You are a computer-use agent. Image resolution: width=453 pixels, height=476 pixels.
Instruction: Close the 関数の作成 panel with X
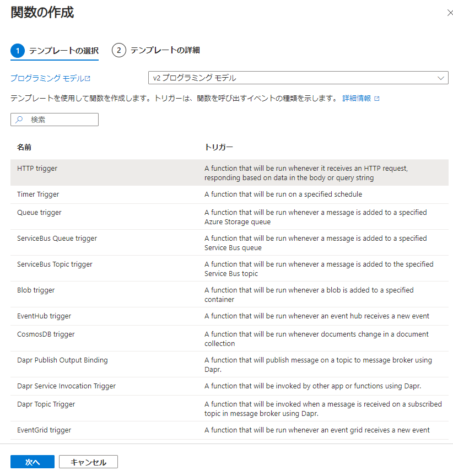450,13
